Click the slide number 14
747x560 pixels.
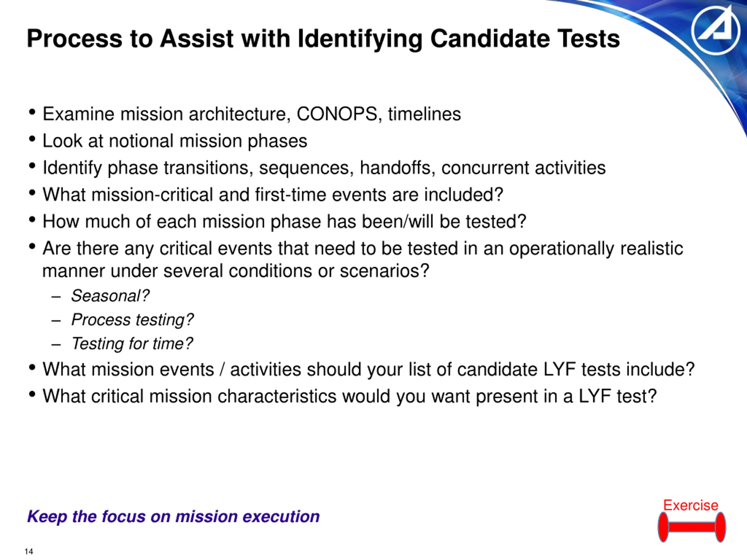[29, 552]
